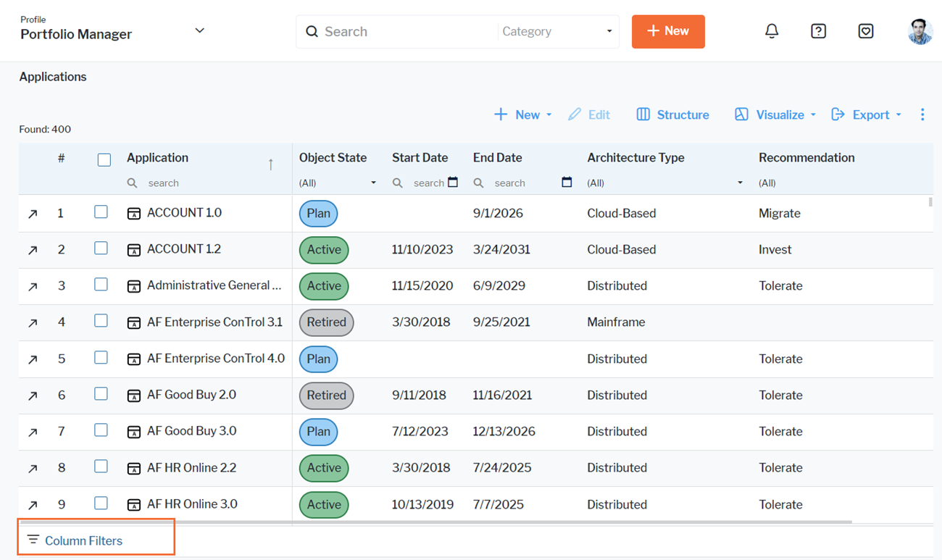This screenshot has height=560, width=942.
Task: Open the Export dropdown
Action: (866, 114)
